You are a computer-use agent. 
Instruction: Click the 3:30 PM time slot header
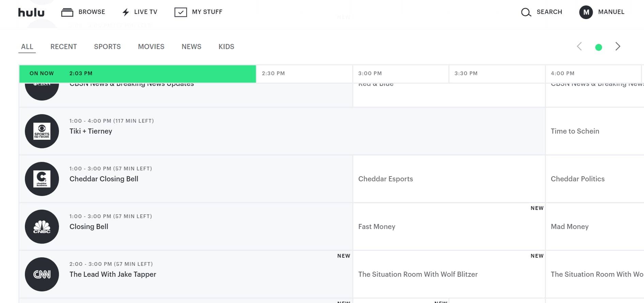[x=497, y=74]
